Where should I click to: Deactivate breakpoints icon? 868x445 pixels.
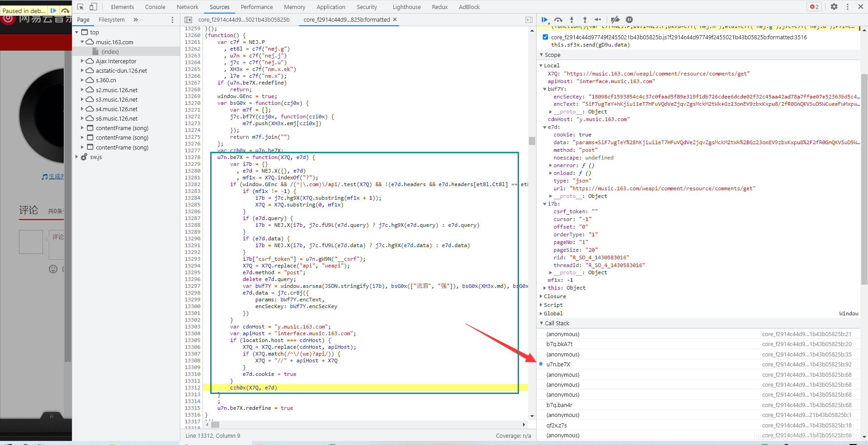615,19
